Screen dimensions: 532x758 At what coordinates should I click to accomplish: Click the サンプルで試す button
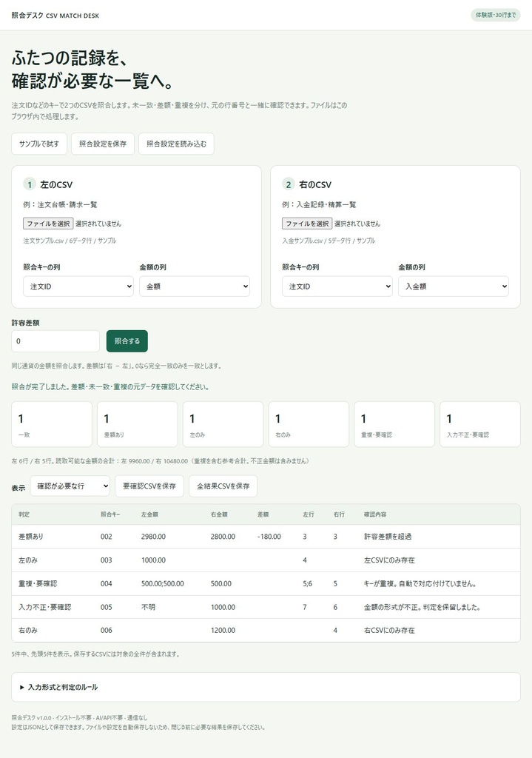pyautogui.click(x=39, y=144)
